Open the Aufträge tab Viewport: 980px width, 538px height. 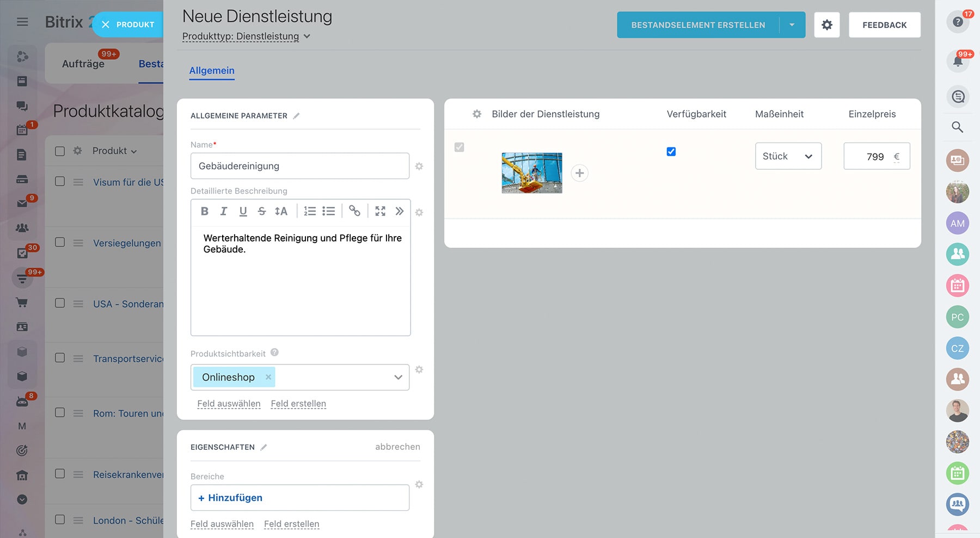83,64
